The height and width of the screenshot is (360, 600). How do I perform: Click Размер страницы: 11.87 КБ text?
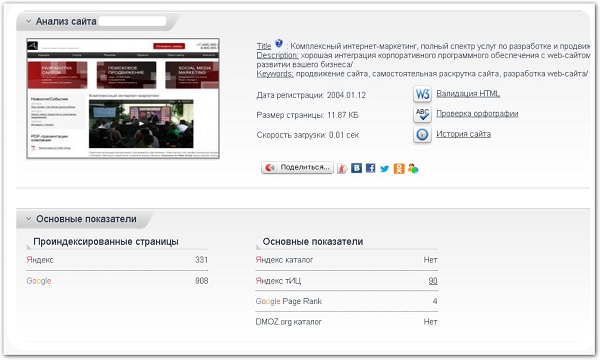click(308, 115)
